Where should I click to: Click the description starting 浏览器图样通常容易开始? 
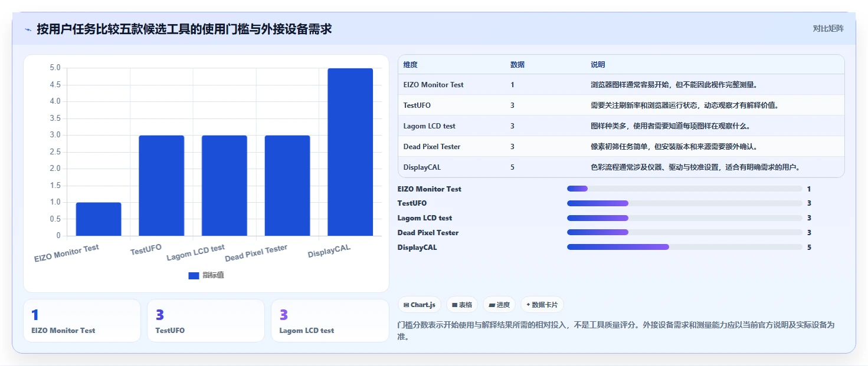tap(674, 84)
